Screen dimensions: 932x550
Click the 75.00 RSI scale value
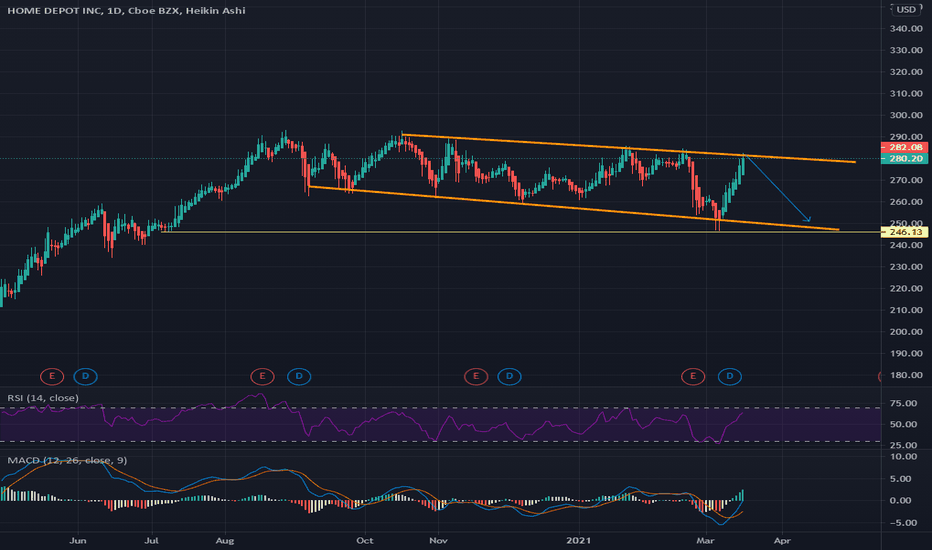(903, 403)
